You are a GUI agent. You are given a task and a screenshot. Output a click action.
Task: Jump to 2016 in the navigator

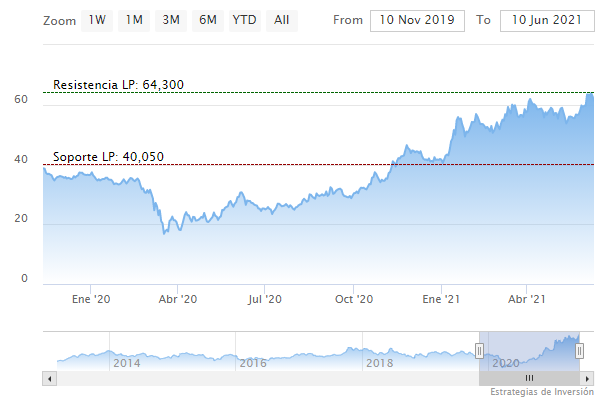point(252,363)
